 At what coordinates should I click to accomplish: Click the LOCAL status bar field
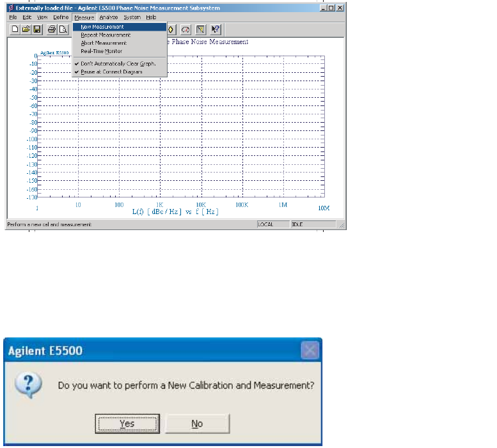pyautogui.click(x=273, y=224)
